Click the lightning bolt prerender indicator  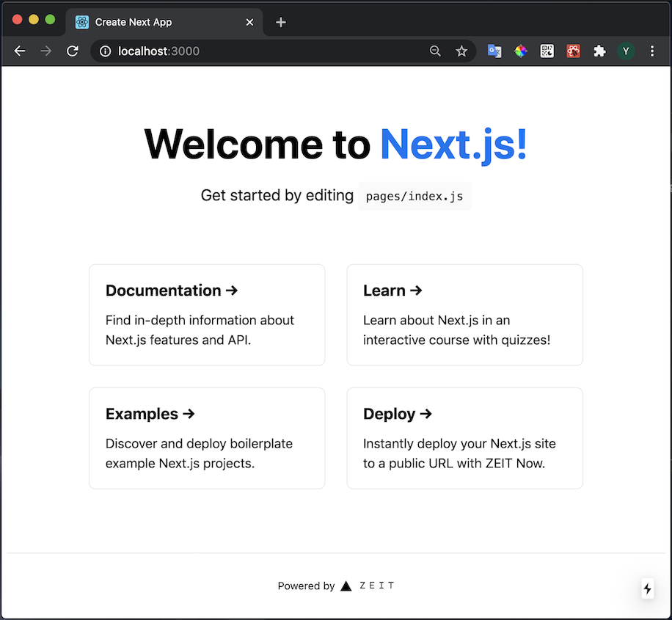click(647, 588)
